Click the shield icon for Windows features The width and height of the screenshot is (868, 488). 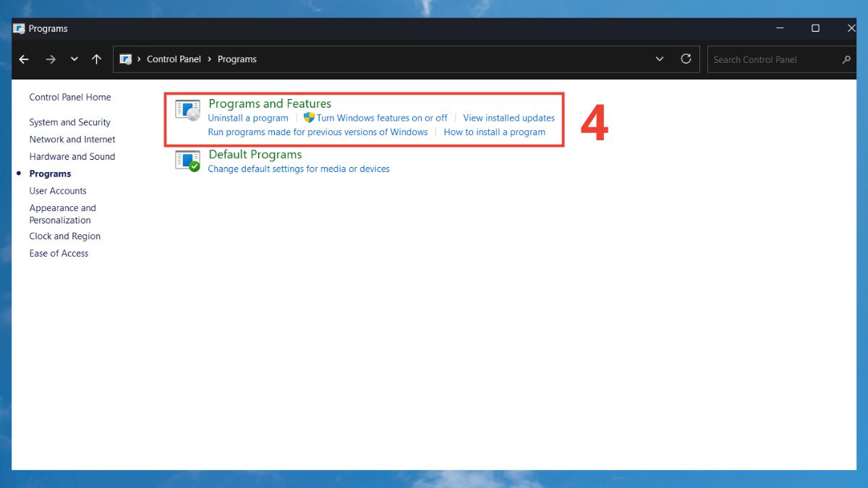click(x=309, y=117)
